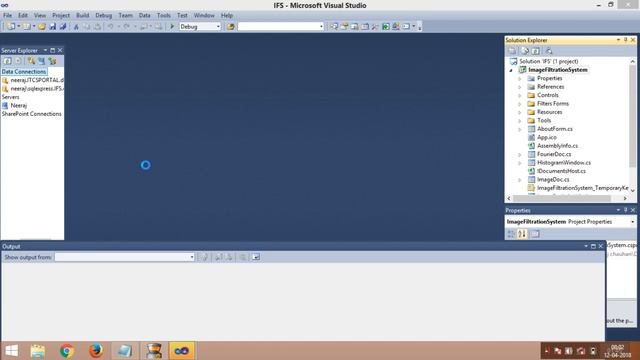Click Show All Files icon in Solution Explorer
The width and height of the screenshot is (640, 360).
point(525,51)
